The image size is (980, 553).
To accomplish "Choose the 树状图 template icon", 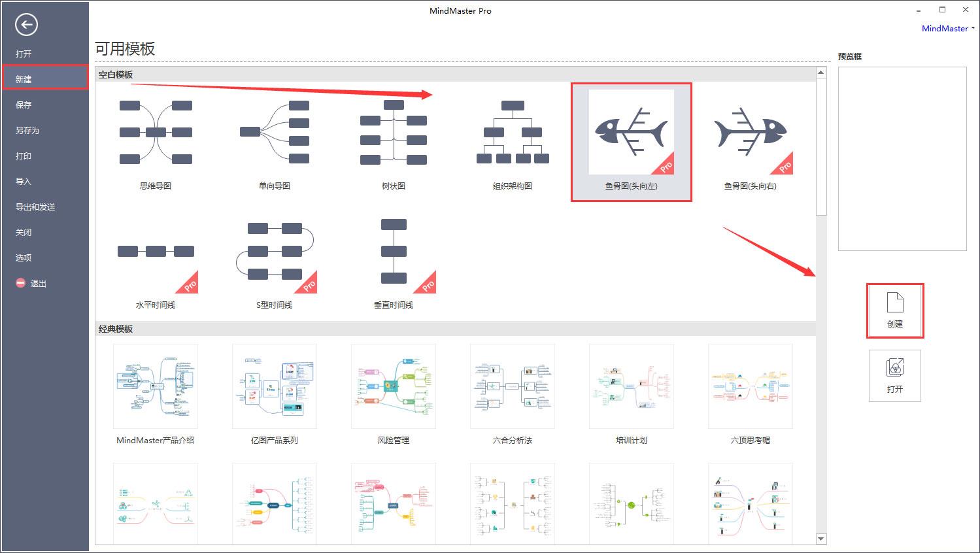I will tap(394, 132).
